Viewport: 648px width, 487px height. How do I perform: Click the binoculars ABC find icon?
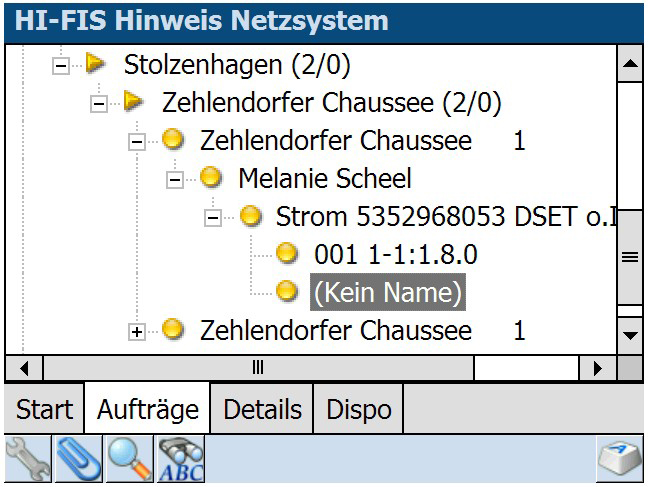click(x=180, y=458)
